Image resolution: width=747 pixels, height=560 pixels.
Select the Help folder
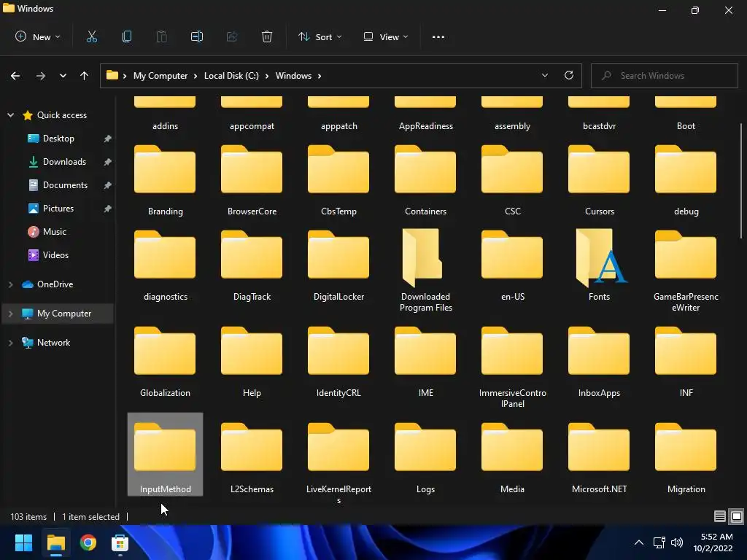[252, 362]
